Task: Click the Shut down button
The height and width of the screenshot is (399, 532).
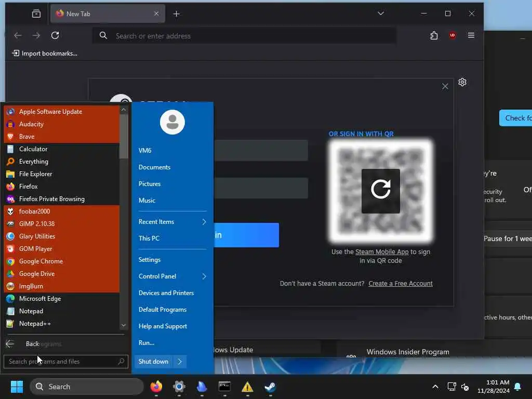Action: (153, 362)
